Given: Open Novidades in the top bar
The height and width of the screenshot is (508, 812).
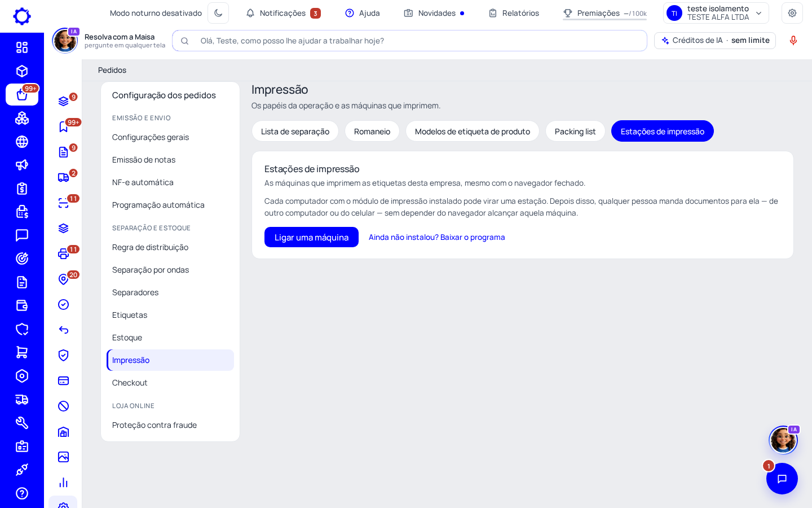Looking at the screenshot, I should pos(434,13).
